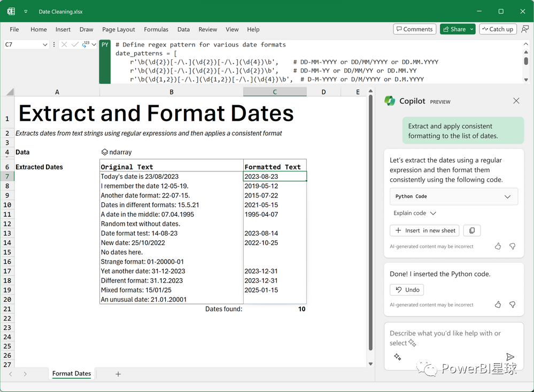Thumbs down the 'Done!' Copilot message
Screen dimensions: 534x392
coord(512,304)
